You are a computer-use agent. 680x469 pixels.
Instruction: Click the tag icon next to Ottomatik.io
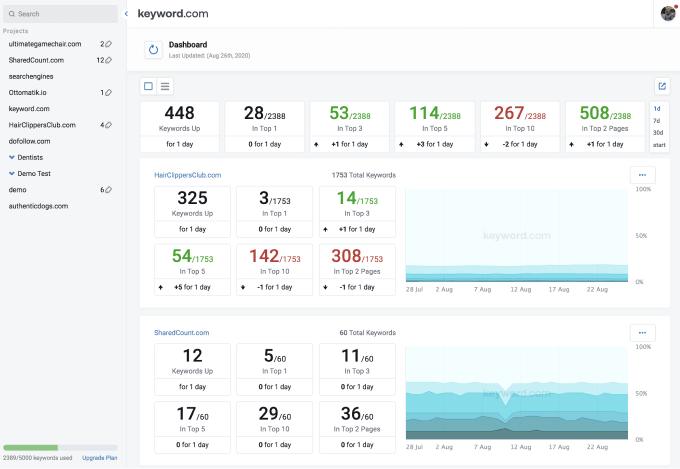tap(108, 92)
